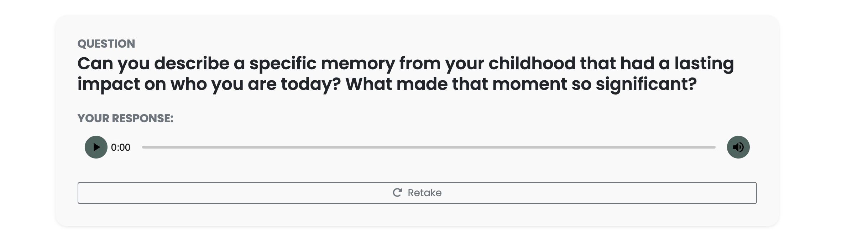Click the Retake text label

tap(424, 193)
